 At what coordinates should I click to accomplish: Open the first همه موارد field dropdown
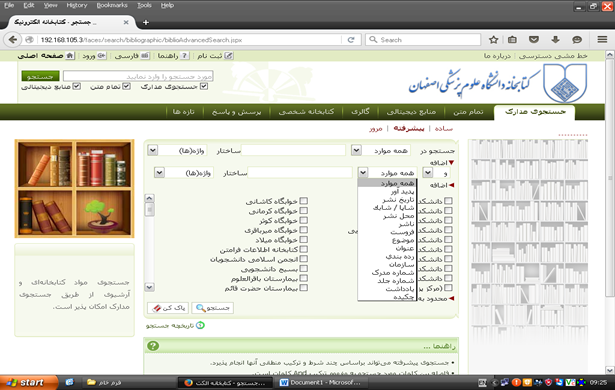click(356, 150)
